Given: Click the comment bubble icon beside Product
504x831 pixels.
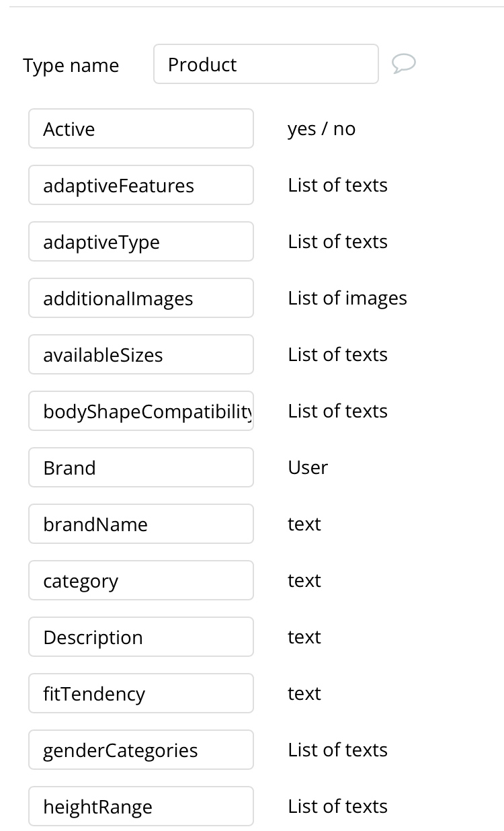Looking at the screenshot, I should (404, 63).
